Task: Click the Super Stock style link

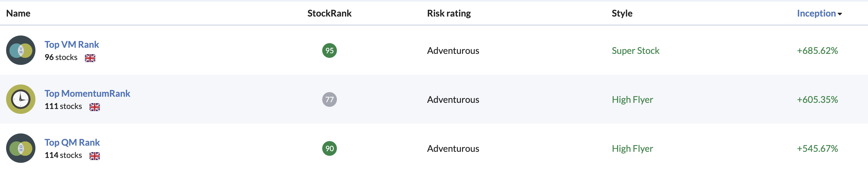Action: pos(636,51)
